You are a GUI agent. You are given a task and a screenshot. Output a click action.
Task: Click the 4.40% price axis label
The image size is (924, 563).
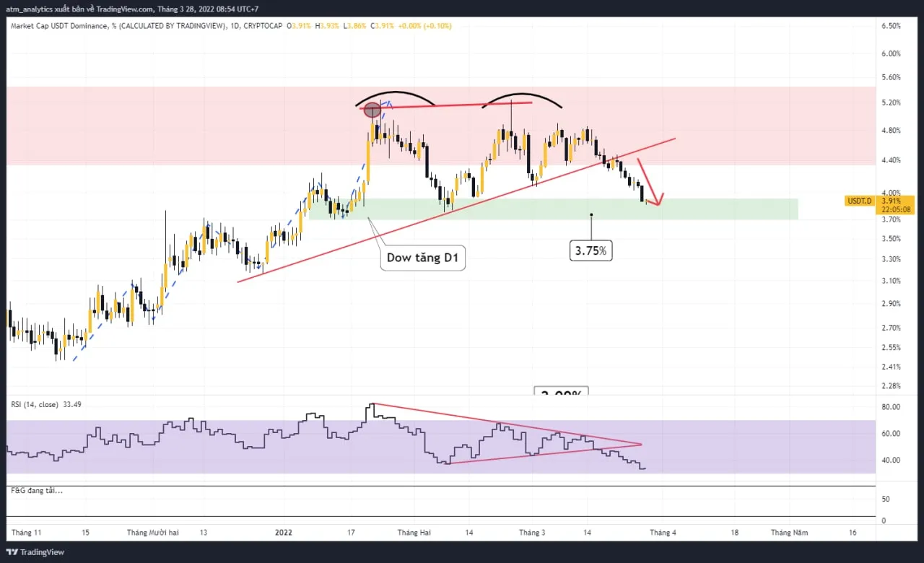pyautogui.click(x=891, y=160)
